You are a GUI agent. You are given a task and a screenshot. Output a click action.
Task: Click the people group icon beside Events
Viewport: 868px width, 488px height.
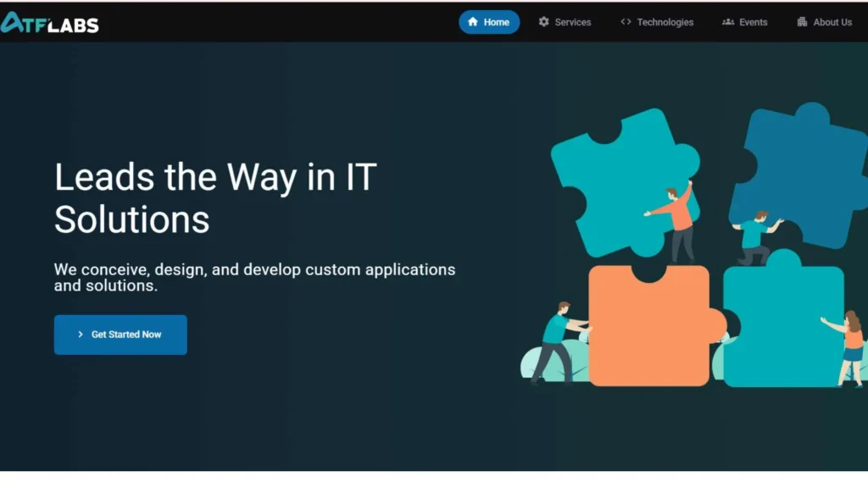pyautogui.click(x=728, y=22)
